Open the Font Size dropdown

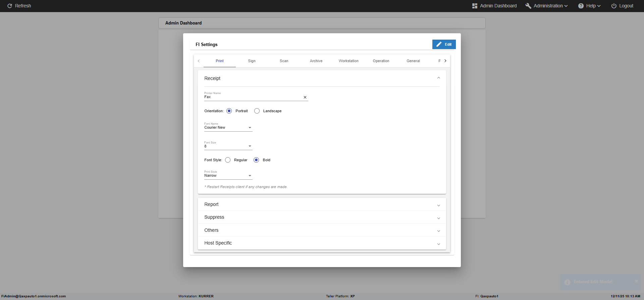[228, 146]
